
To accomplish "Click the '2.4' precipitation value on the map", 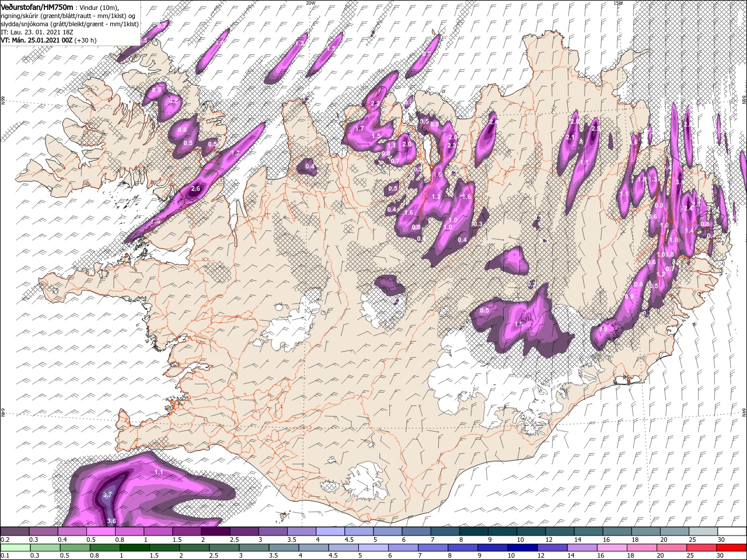I will click(x=687, y=208).
